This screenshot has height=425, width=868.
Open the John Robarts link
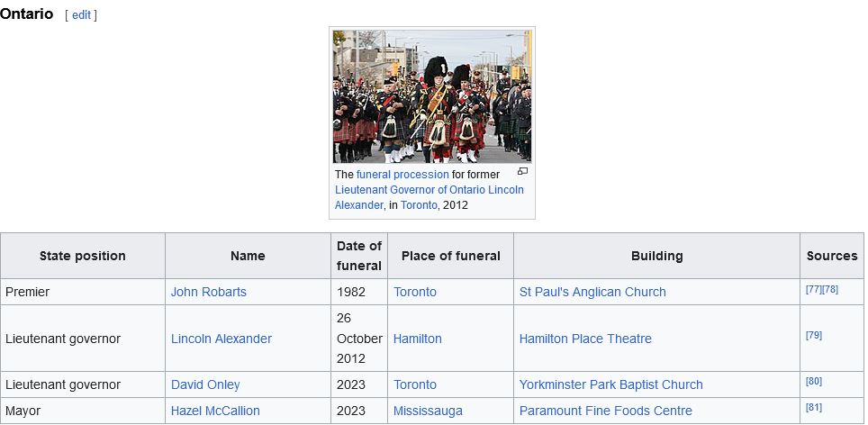coord(208,292)
